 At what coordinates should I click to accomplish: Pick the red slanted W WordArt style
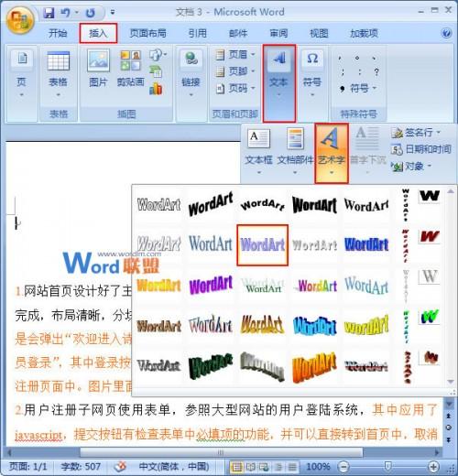pos(430,236)
